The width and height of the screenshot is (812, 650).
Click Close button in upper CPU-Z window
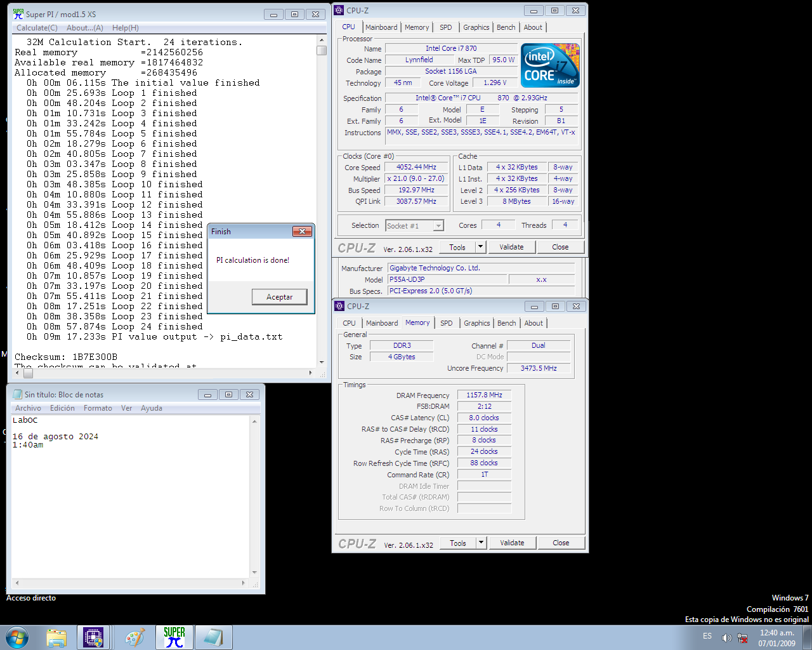click(x=560, y=247)
